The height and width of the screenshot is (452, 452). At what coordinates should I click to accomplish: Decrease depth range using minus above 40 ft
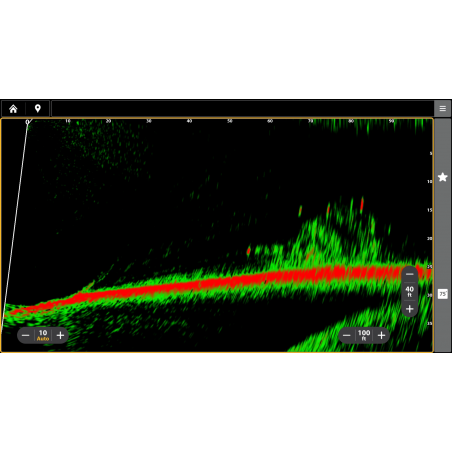point(410,274)
